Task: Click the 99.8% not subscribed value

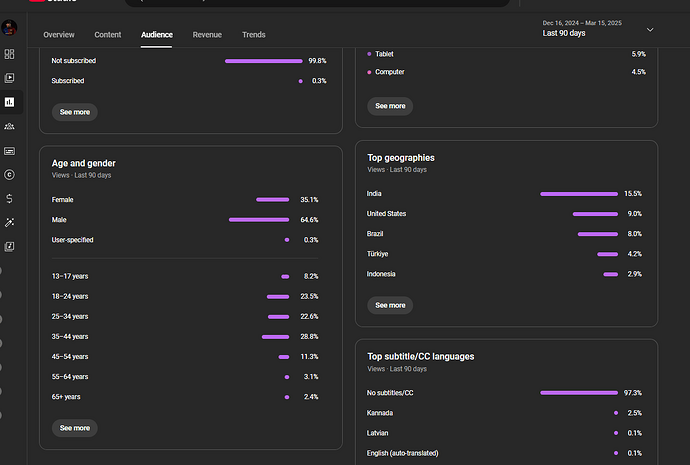Action: (317, 61)
